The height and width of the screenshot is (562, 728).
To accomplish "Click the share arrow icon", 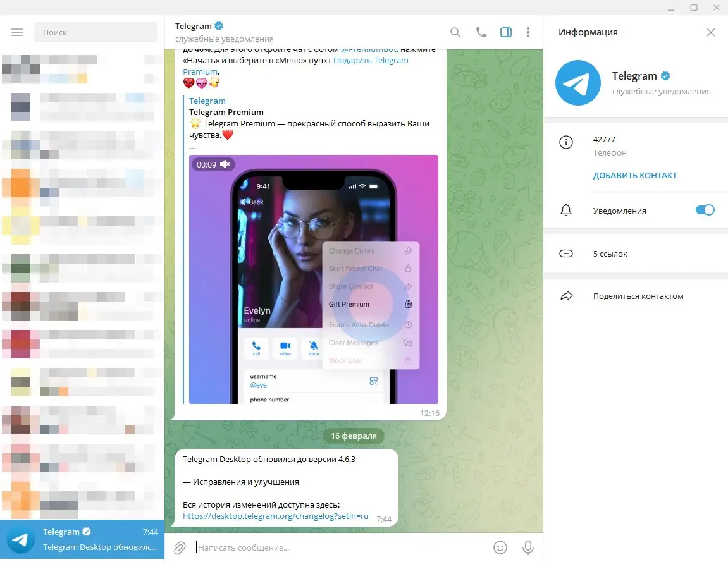I will coord(567,296).
